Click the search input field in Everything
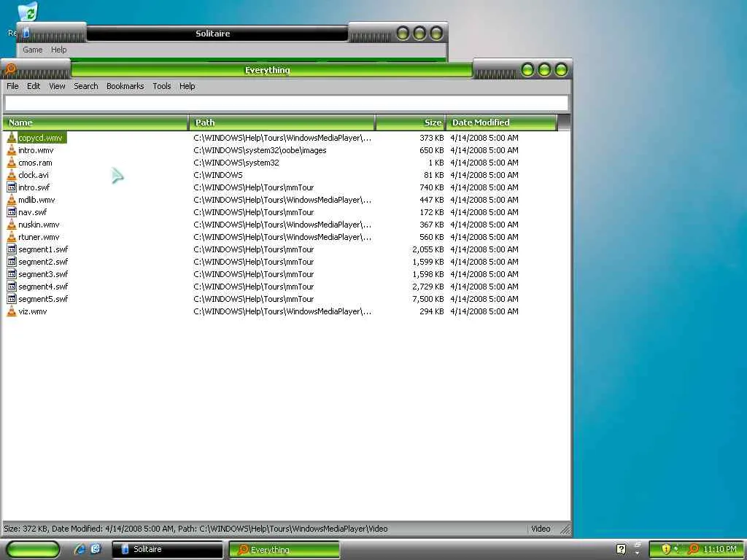 tap(286, 103)
